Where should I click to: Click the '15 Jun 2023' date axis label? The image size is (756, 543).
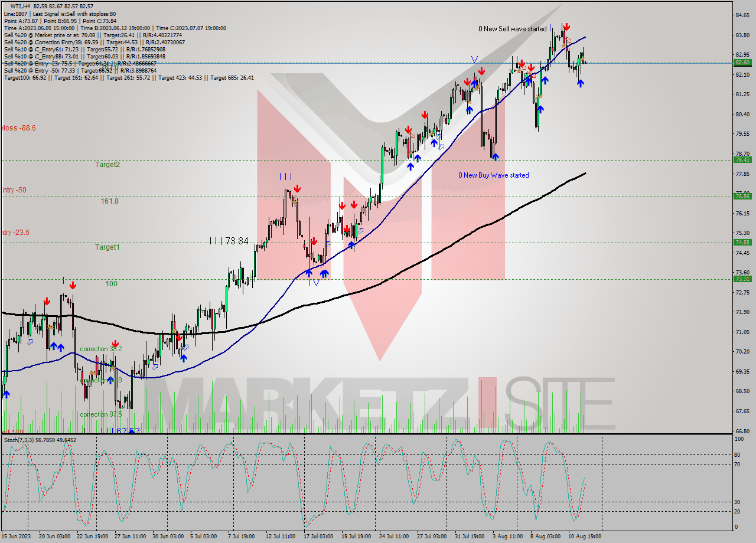coord(17,537)
